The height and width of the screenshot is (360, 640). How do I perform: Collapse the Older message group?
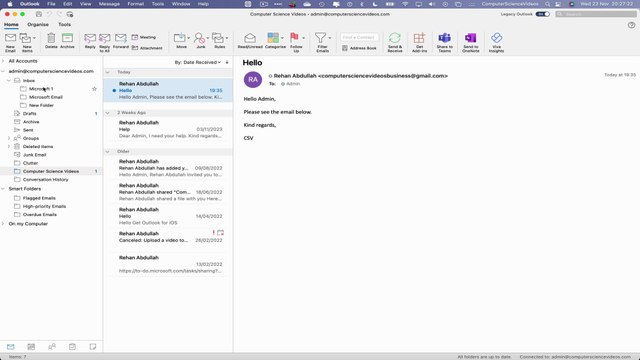(108, 151)
